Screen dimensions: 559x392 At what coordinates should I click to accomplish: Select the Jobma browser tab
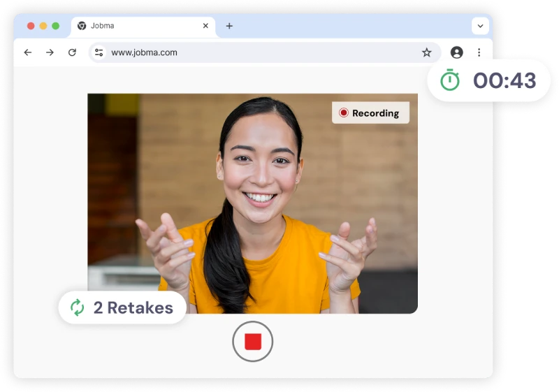(x=143, y=27)
